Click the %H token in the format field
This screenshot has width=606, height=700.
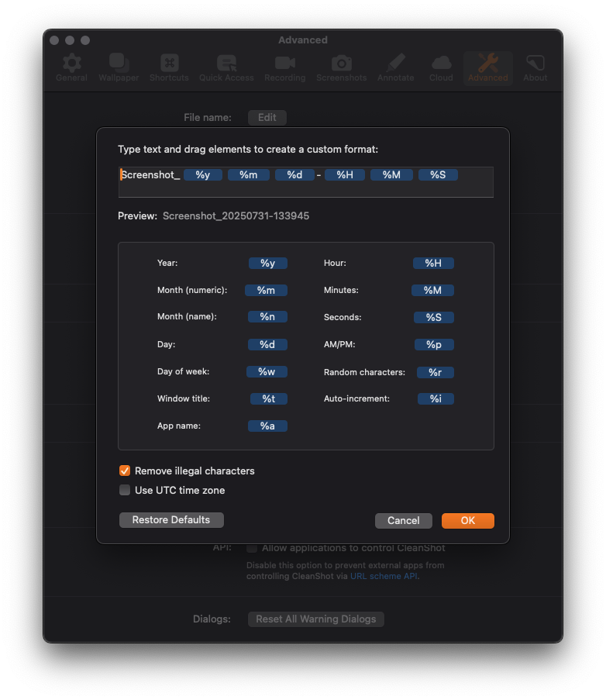tap(345, 175)
